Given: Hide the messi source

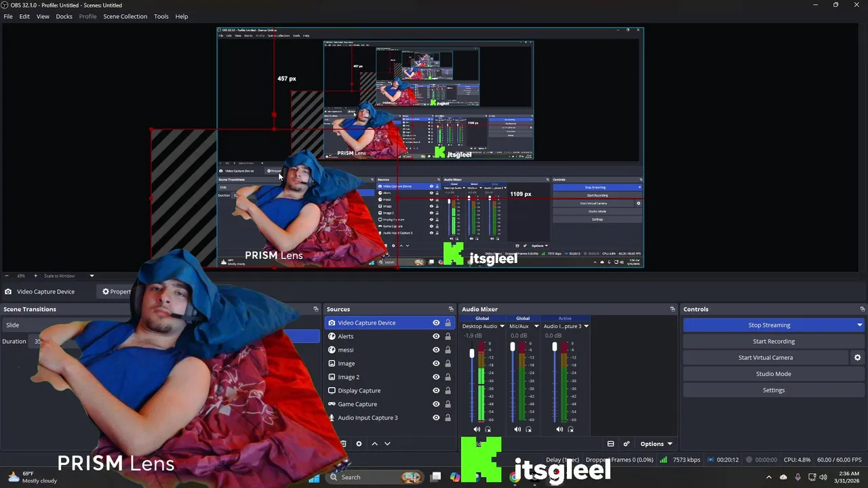Looking at the screenshot, I should pos(436,350).
